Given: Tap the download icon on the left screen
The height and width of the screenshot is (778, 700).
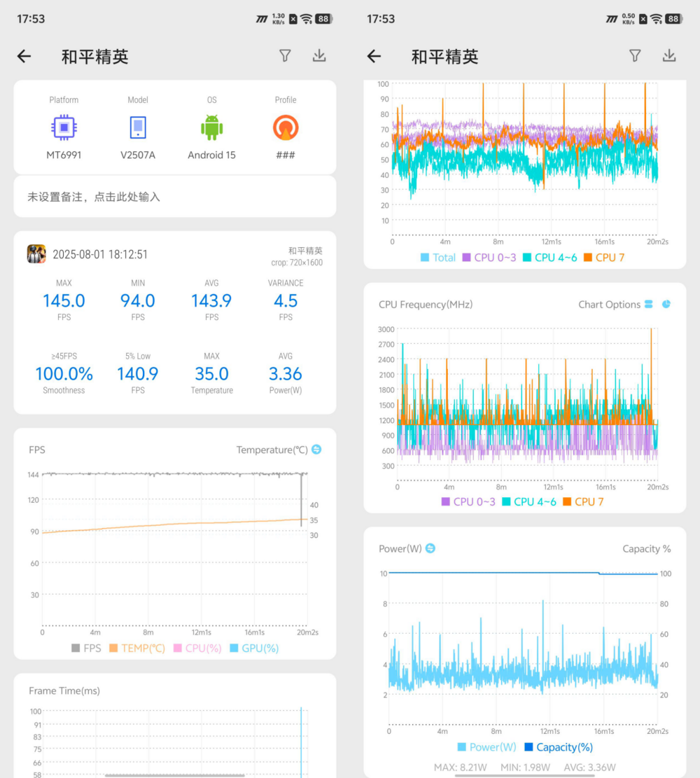Looking at the screenshot, I should [x=319, y=55].
